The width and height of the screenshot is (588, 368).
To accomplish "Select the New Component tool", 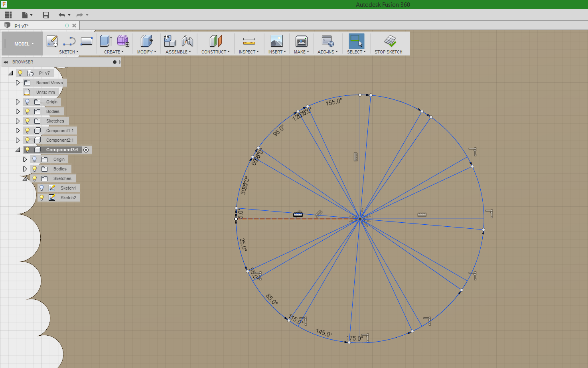I will [170, 41].
